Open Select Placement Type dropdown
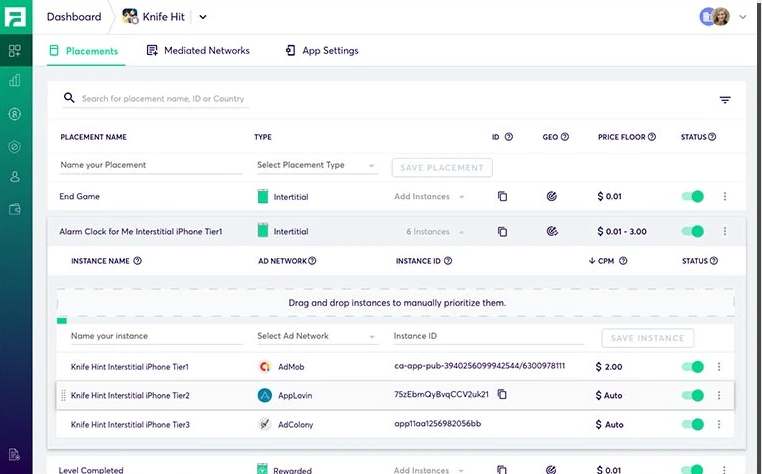Screen dimensions: 762x474 [316, 165]
